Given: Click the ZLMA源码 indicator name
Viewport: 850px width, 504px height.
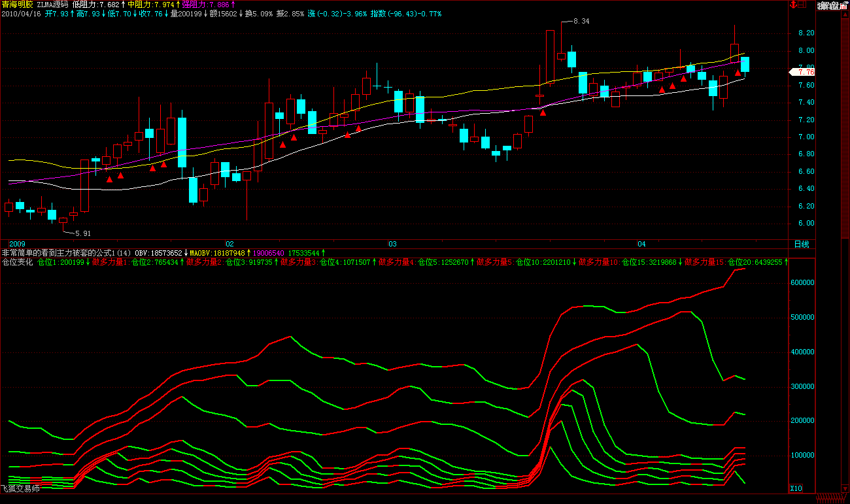Looking at the screenshot, I should (52, 5).
